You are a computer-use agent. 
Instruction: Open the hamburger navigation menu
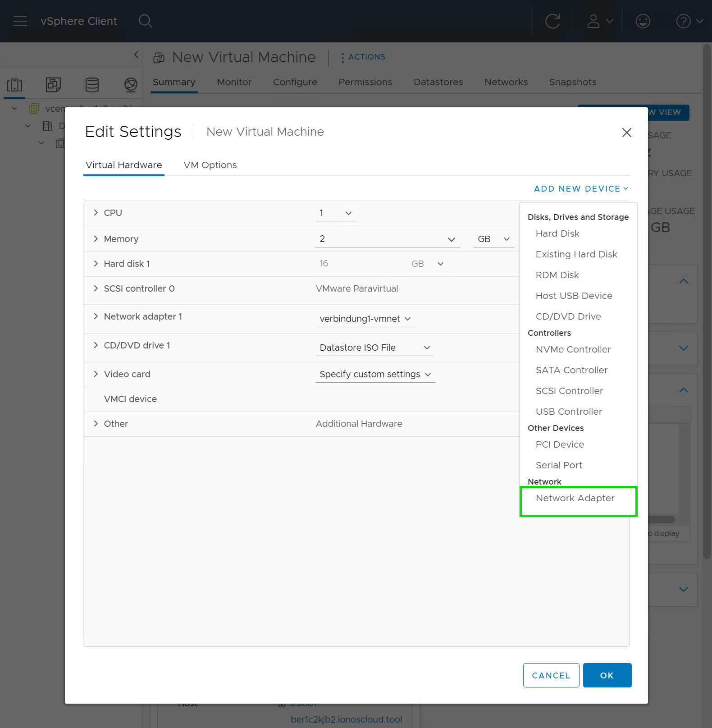point(20,21)
